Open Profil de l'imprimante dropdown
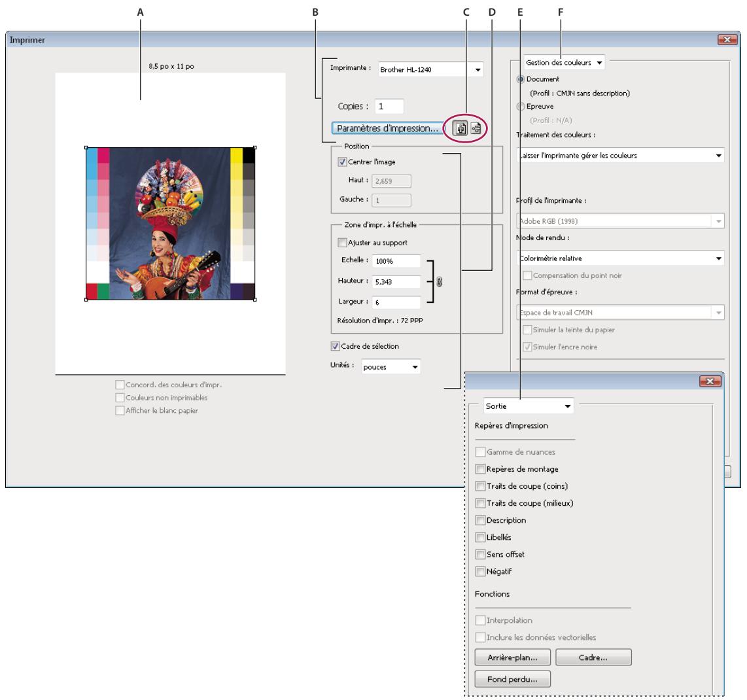Screen dimensions: 747x700 [x=620, y=221]
